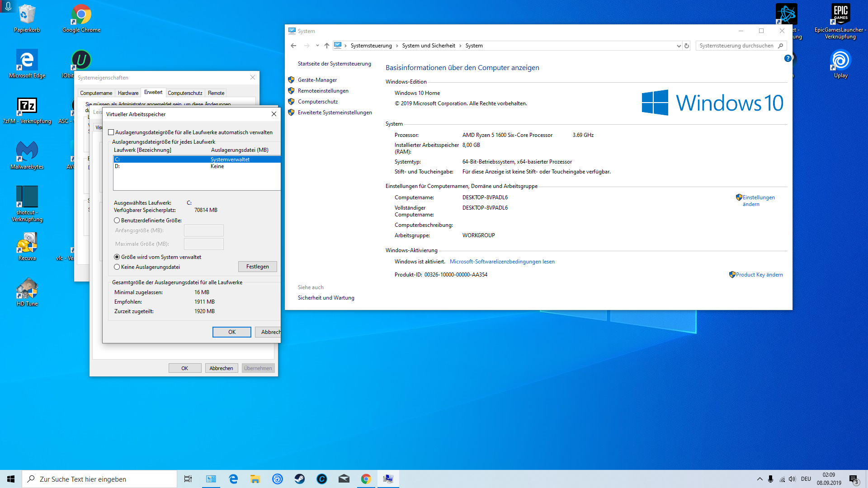Go up one level with the up arrow
Screen dimensions: 868x488
point(327,46)
